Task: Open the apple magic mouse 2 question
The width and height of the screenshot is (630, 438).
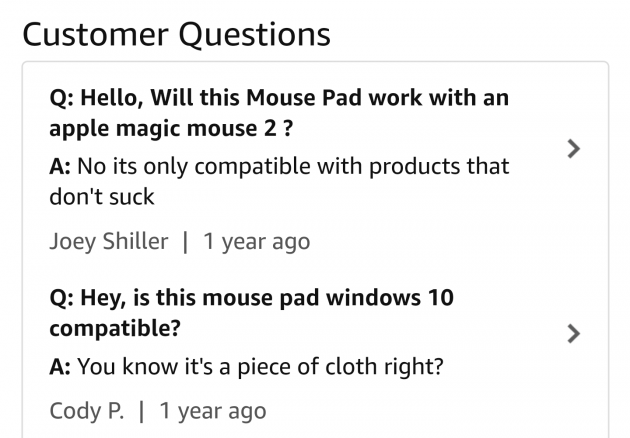Action: tap(280, 114)
